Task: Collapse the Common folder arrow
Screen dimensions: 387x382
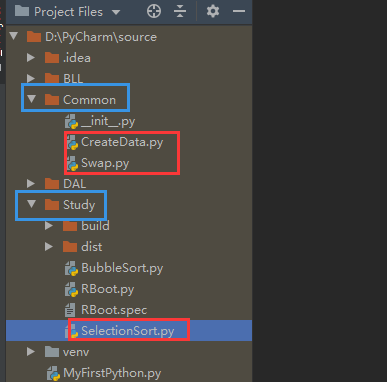Action: (x=32, y=99)
